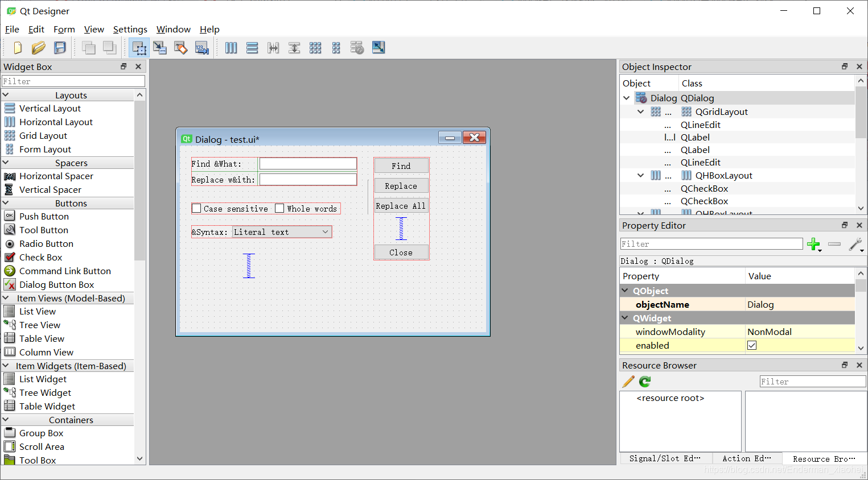Viewport: 868px width, 480px height.
Task: Collapse the QGridLayout tree node
Action: (641, 111)
